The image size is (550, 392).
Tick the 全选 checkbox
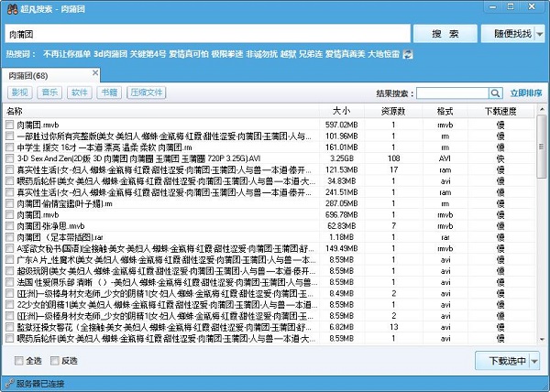(x=19, y=361)
